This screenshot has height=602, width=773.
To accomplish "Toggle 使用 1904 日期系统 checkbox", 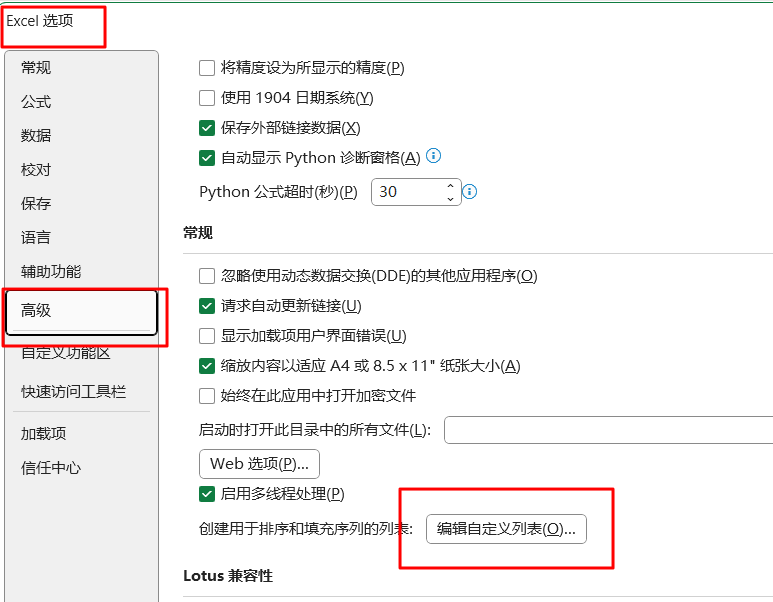I will point(207,98).
